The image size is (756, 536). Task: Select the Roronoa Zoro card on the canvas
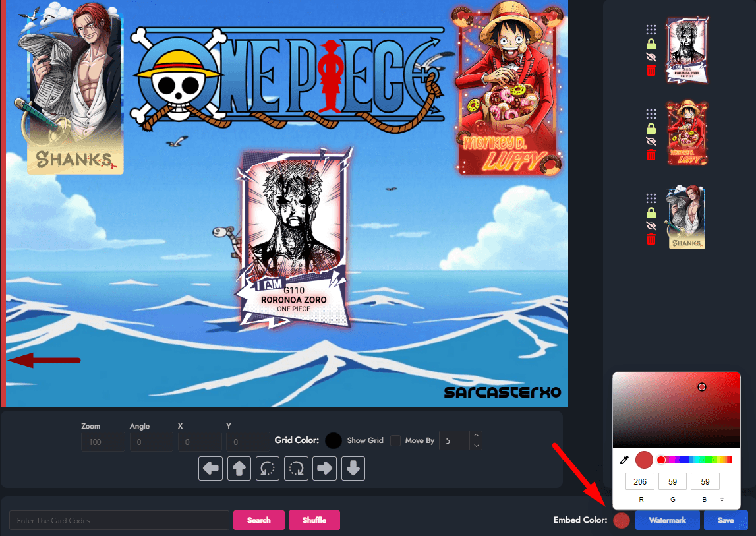click(294, 237)
